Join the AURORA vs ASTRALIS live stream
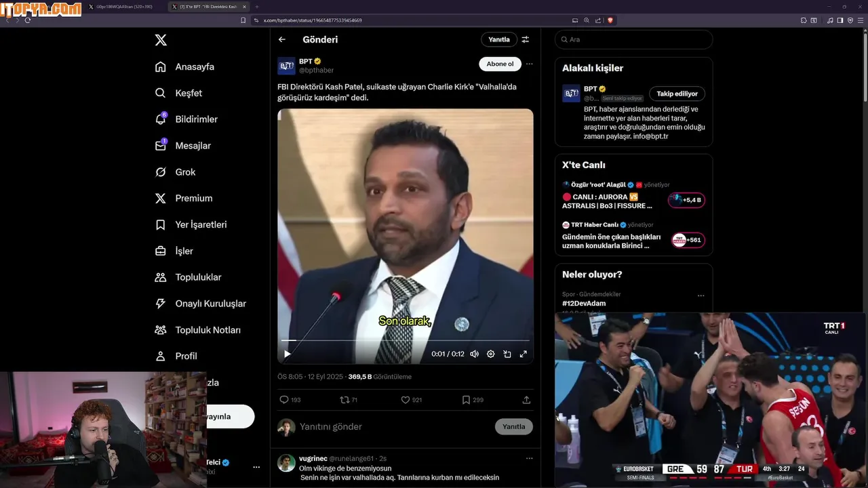Viewport: 868px width, 488px height. 687,200
